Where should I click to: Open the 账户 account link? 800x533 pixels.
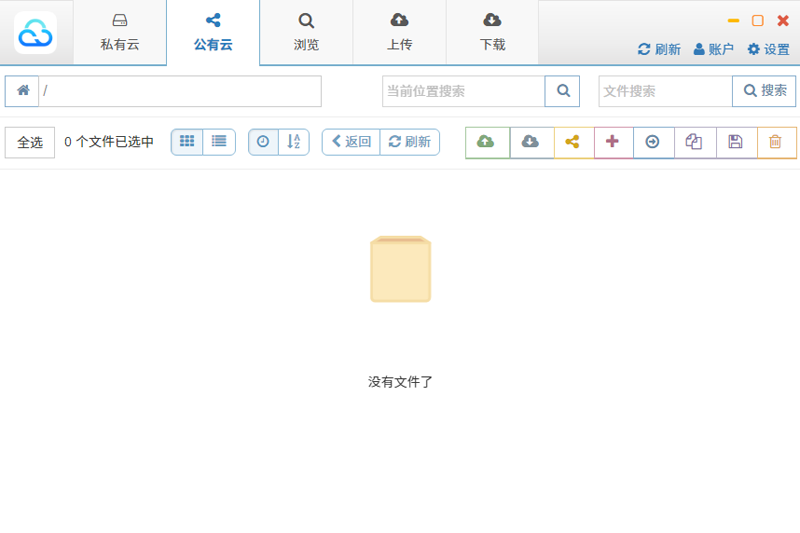(x=714, y=49)
